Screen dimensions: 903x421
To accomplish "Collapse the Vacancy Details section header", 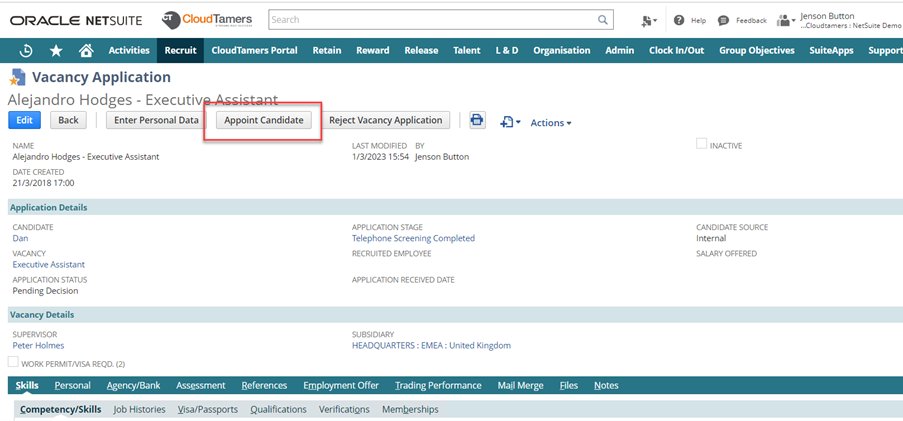I will [455, 315].
